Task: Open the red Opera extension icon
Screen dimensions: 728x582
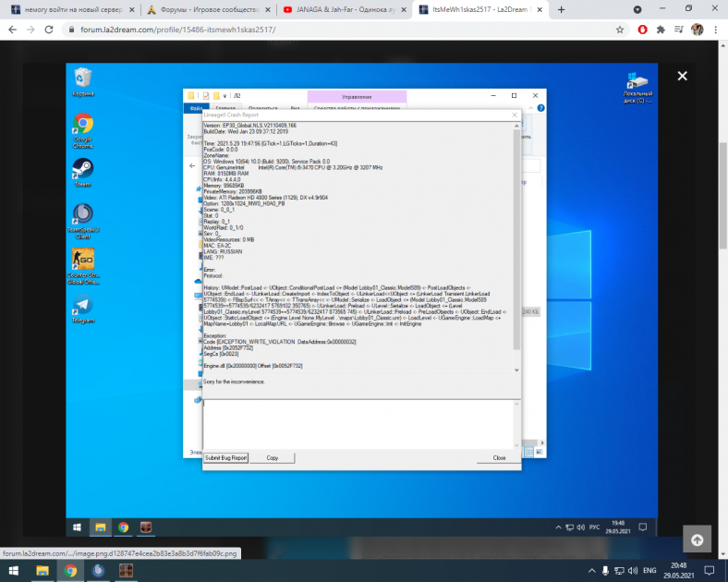Action: (x=643, y=30)
